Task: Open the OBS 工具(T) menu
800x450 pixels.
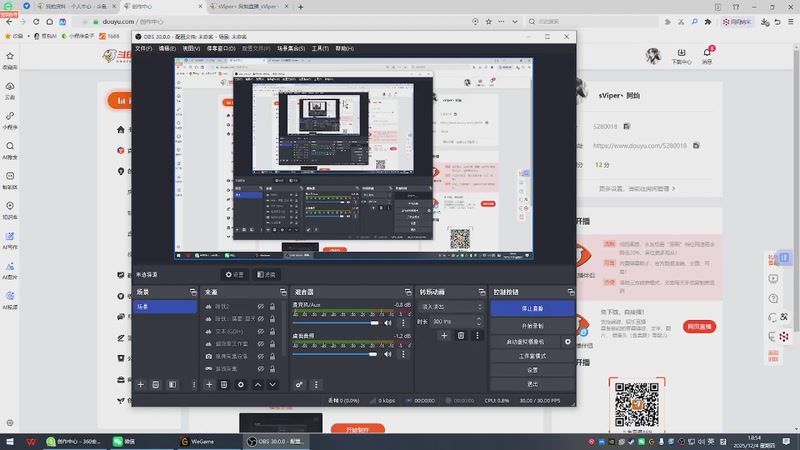Action: pyautogui.click(x=320, y=48)
